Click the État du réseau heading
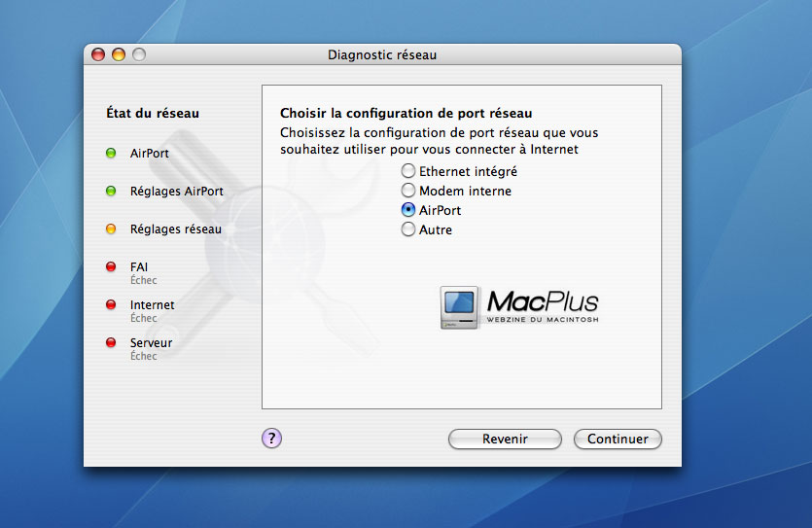The image size is (812, 528). click(153, 113)
